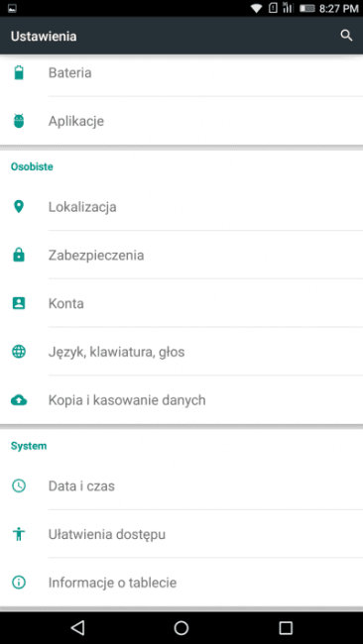Open Kopia i kasowanie danych

pos(181,400)
